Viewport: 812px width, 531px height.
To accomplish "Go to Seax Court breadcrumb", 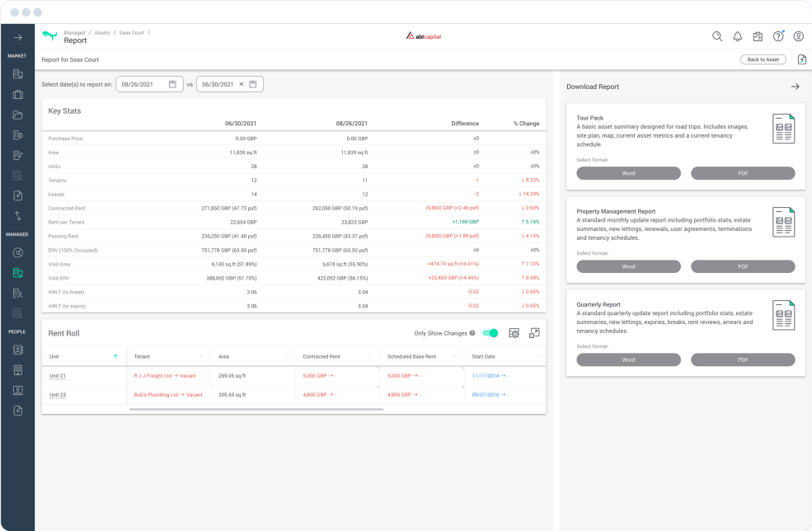I will click(x=132, y=33).
